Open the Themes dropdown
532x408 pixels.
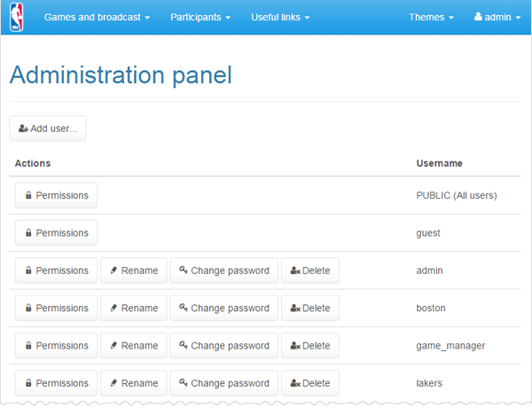pyautogui.click(x=431, y=18)
